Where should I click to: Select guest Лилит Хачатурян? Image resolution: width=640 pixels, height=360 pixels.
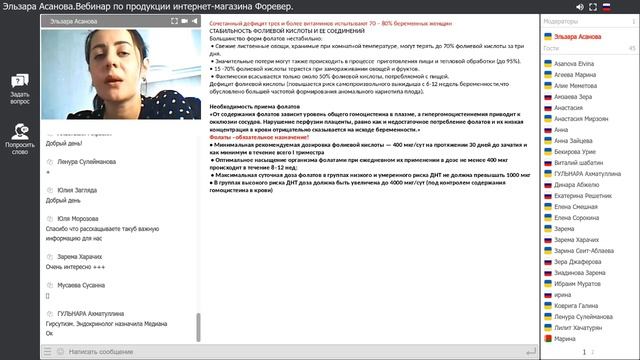578,328
